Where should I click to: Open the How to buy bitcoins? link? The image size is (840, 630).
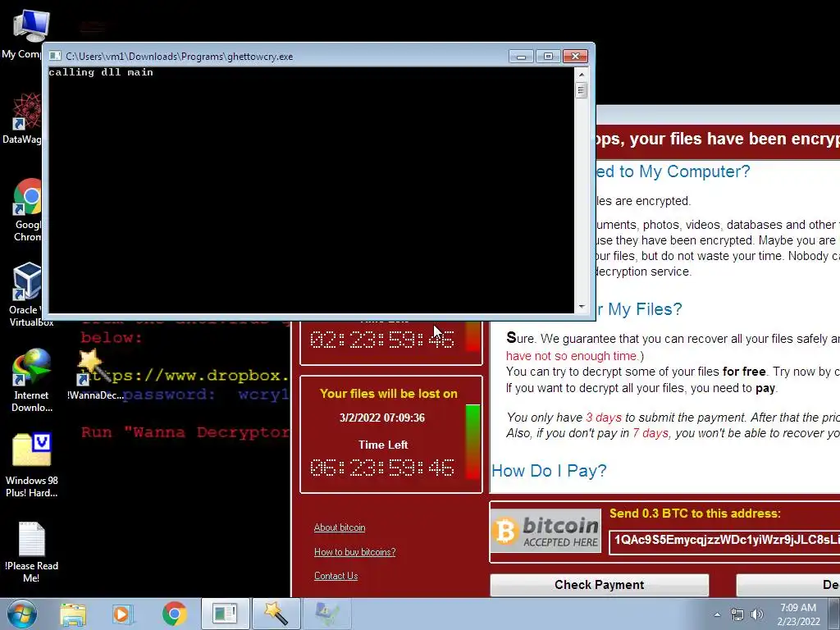[x=354, y=552]
